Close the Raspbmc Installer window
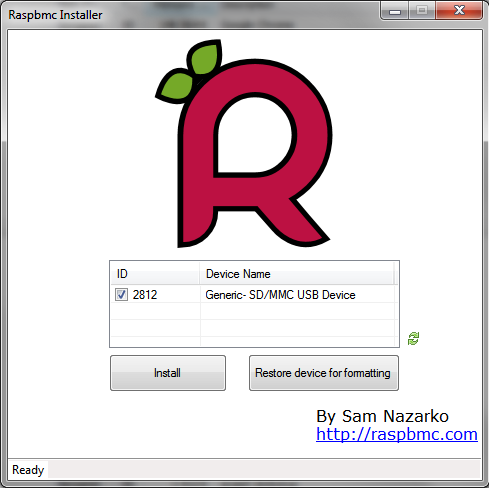 [x=459, y=11]
